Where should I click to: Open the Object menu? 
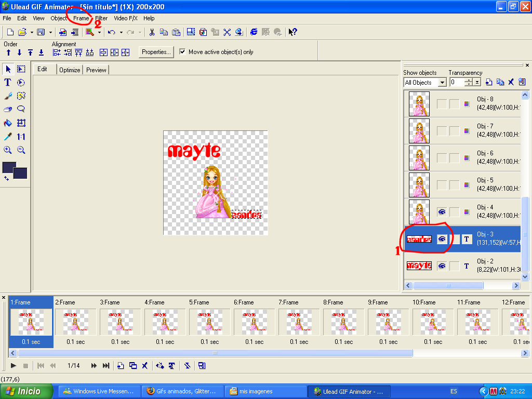tap(59, 18)
